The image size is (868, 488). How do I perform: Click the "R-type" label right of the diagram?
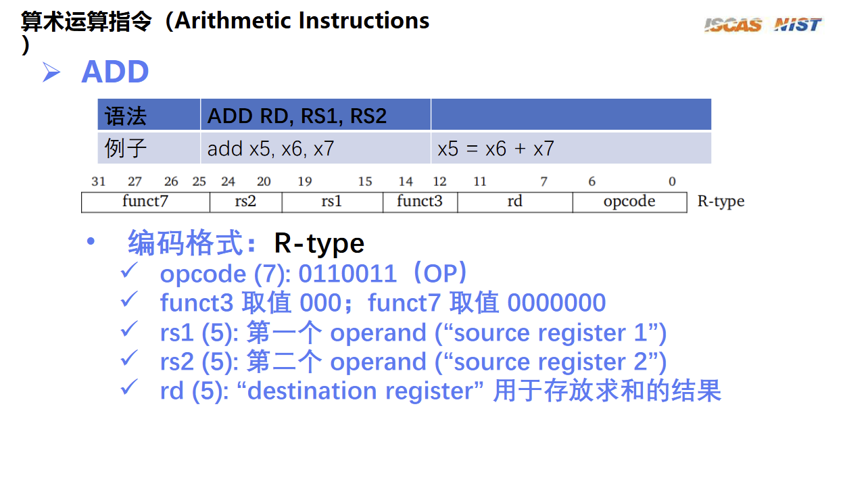[x=721, y=201]
